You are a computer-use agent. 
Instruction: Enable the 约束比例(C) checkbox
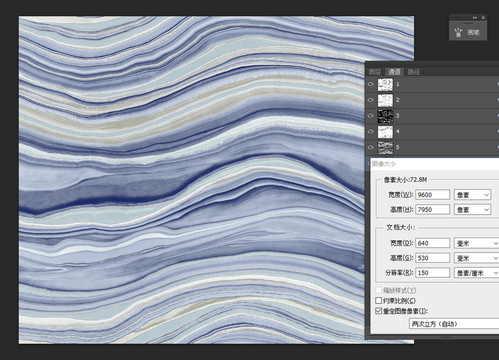click(378, 301)
